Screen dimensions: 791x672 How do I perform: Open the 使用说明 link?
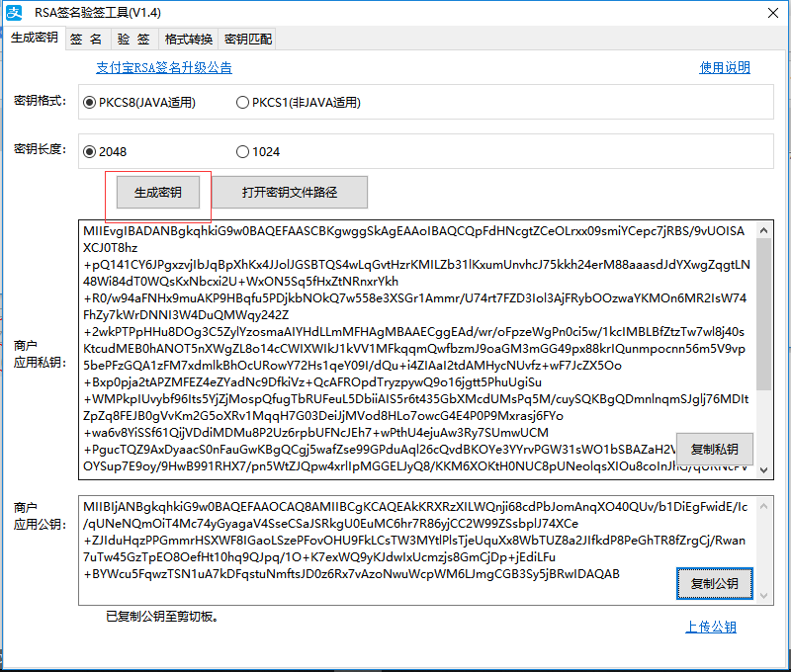coord(725,67)
